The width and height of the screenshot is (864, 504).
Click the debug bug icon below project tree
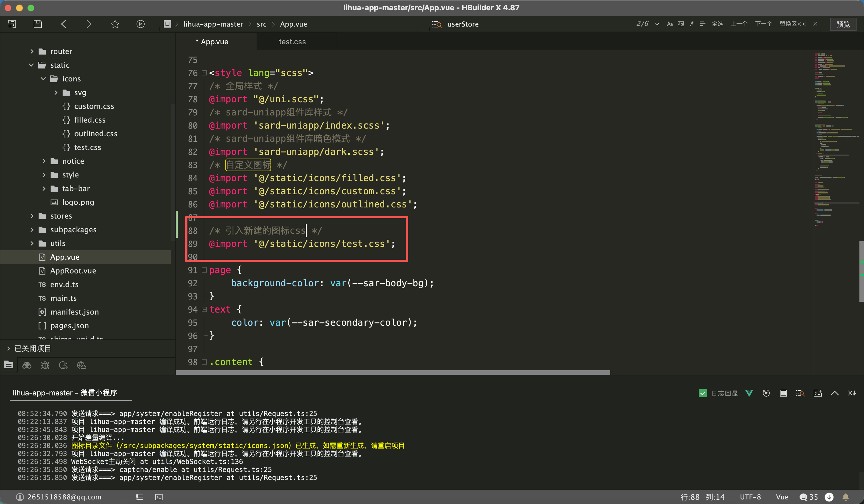pyautogui.click(x=45, y=365)
